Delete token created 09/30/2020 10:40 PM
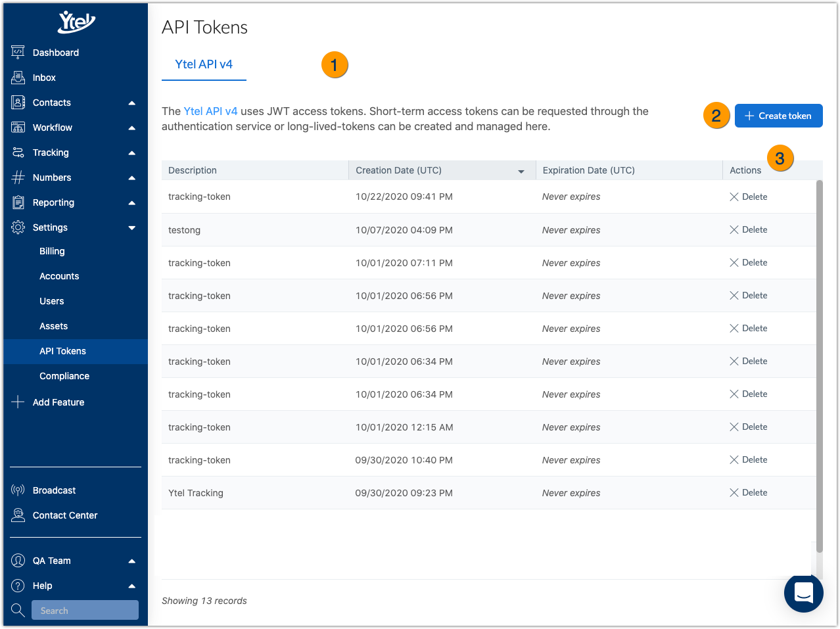The image size is (840, 629). coord(749,460)
